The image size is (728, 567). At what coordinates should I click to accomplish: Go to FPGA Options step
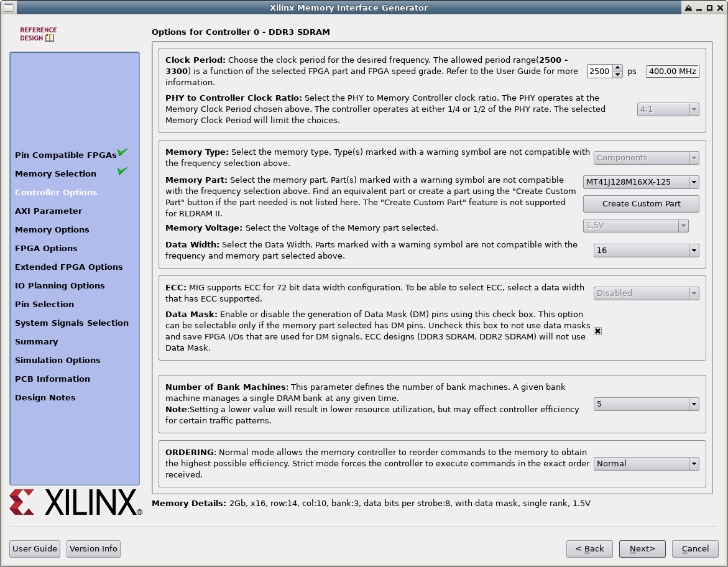(x=46, y=249)
